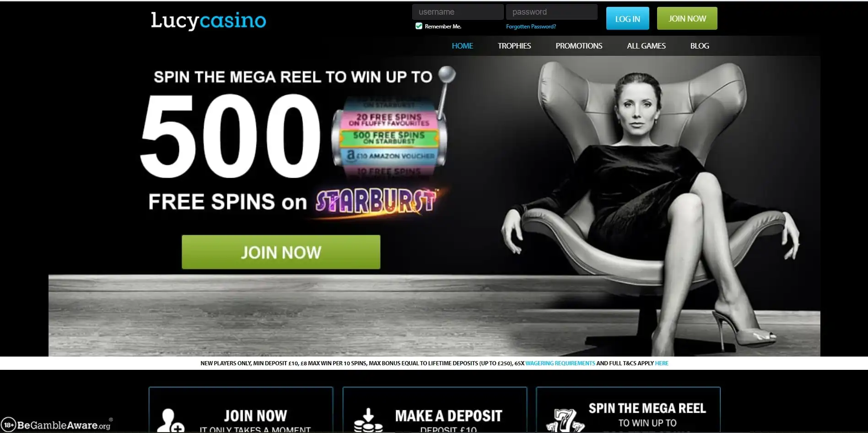Viewport: 868px width, 433px height.
Task: Click the large green Join Now banner button
Action: pos(281,252)
